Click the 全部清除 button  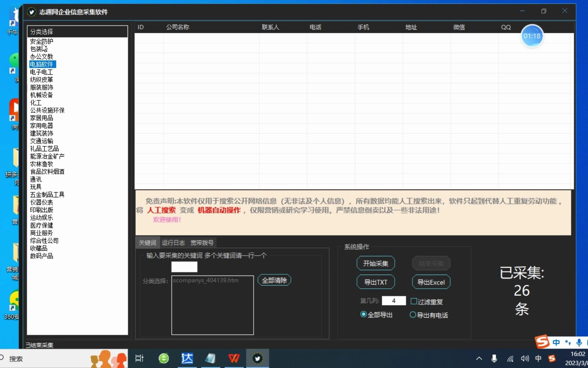pyautogui.click(x=274, y=280)
